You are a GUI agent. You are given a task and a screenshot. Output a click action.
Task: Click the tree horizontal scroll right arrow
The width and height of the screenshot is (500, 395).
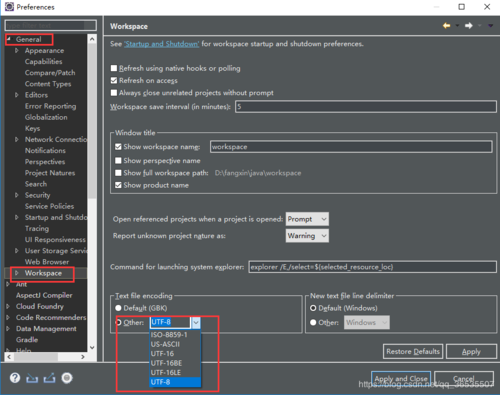[x=83, y=357]
